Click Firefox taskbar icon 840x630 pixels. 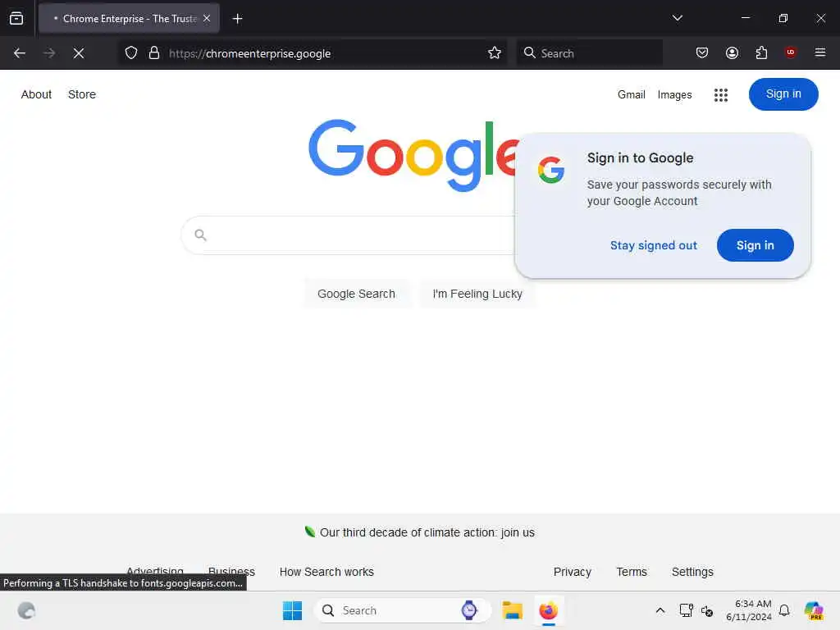(x=548, y=610)
